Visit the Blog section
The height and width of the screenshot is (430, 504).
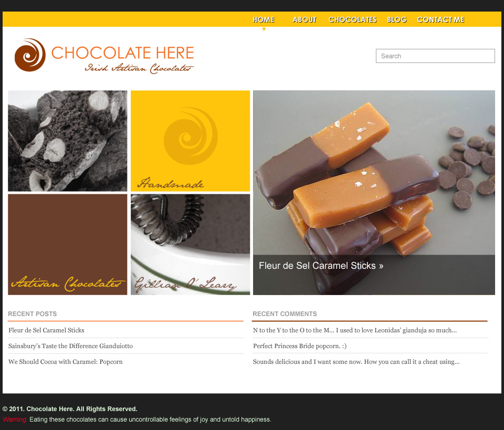coord(397,19)
